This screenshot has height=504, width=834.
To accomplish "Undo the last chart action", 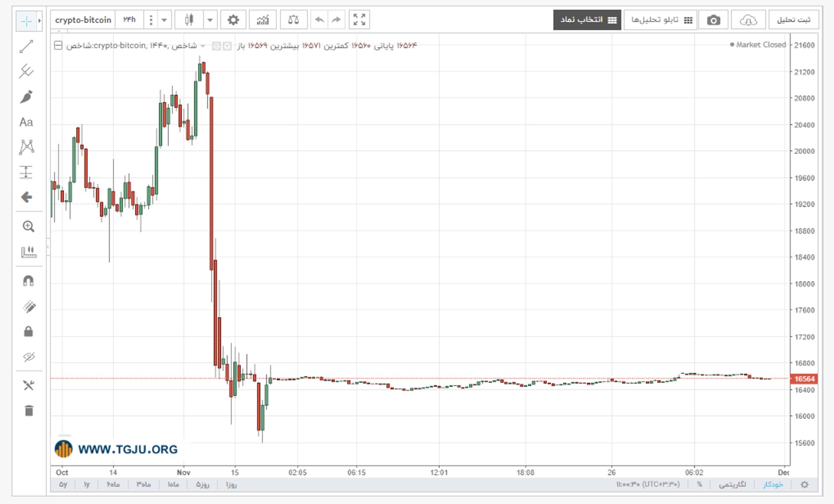I will (x=319, y=20).
